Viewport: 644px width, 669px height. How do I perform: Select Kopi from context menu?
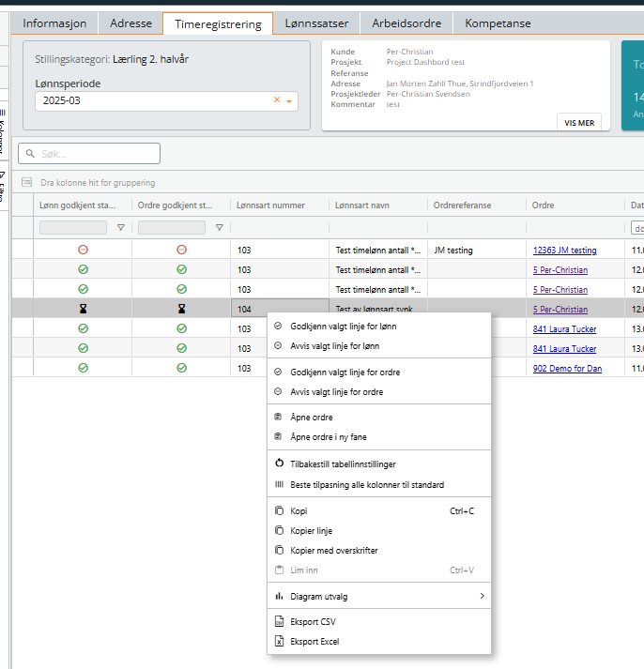(379, 511)
